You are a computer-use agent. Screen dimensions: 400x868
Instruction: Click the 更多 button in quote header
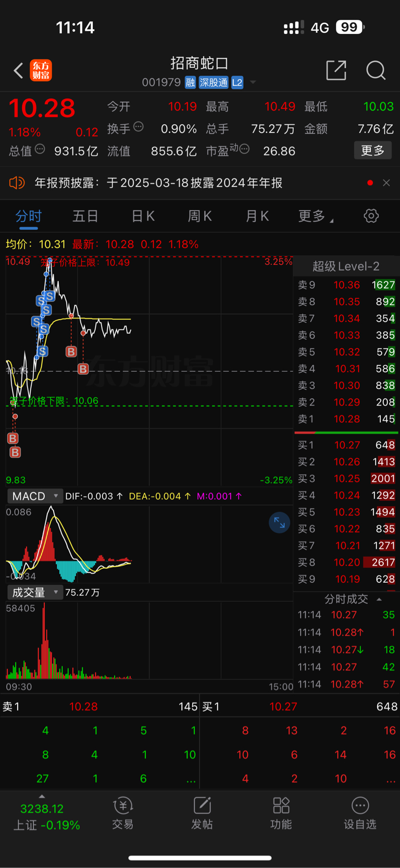tap(373, 151)
